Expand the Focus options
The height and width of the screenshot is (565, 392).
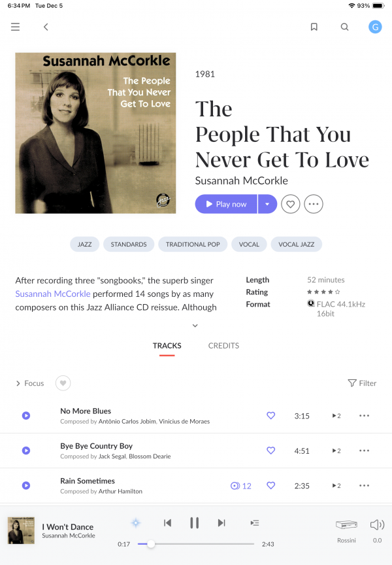click(30, 383)
